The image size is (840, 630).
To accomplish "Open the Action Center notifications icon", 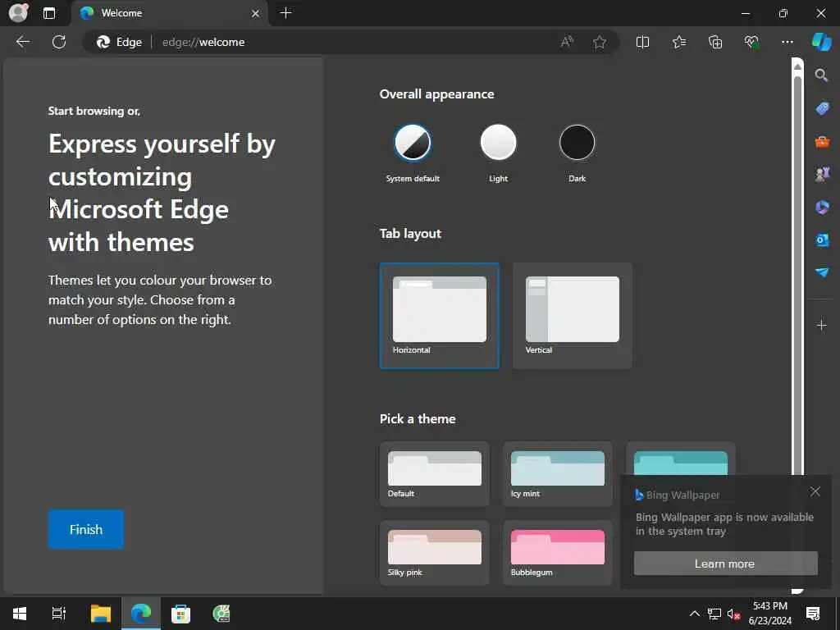I will tap(813, 614).
